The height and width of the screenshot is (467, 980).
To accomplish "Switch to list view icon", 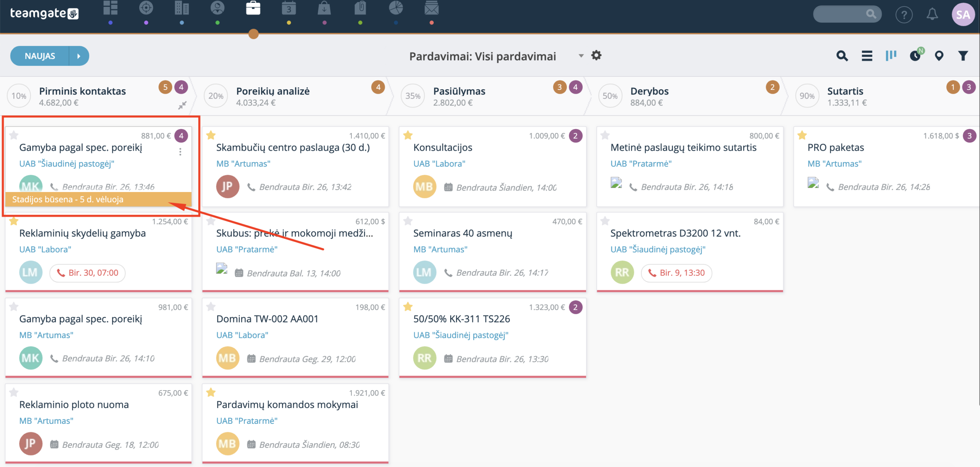I will click(867, 56).
